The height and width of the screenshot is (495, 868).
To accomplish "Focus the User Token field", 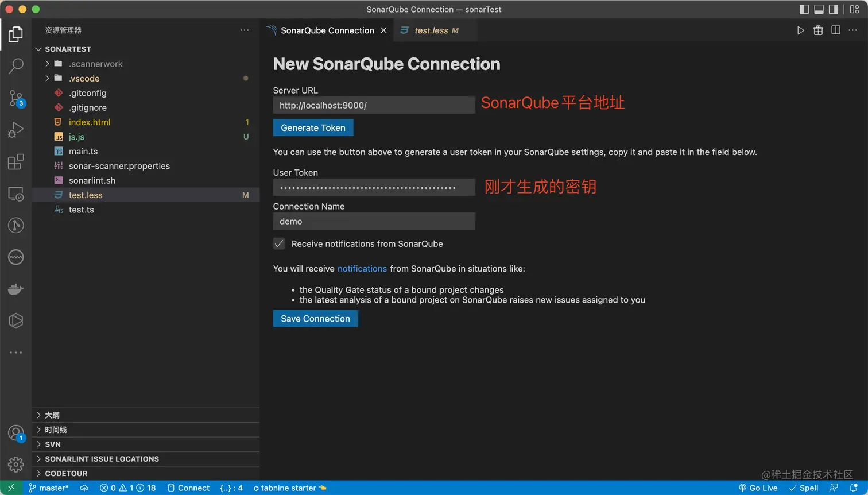I will tap(374, 187).
